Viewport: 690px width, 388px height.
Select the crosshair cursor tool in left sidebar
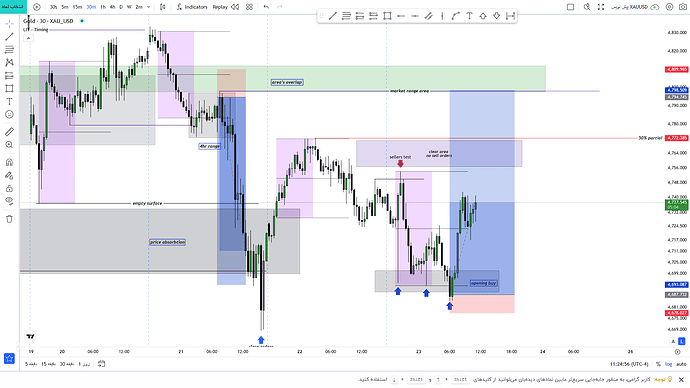coord(9,24)
